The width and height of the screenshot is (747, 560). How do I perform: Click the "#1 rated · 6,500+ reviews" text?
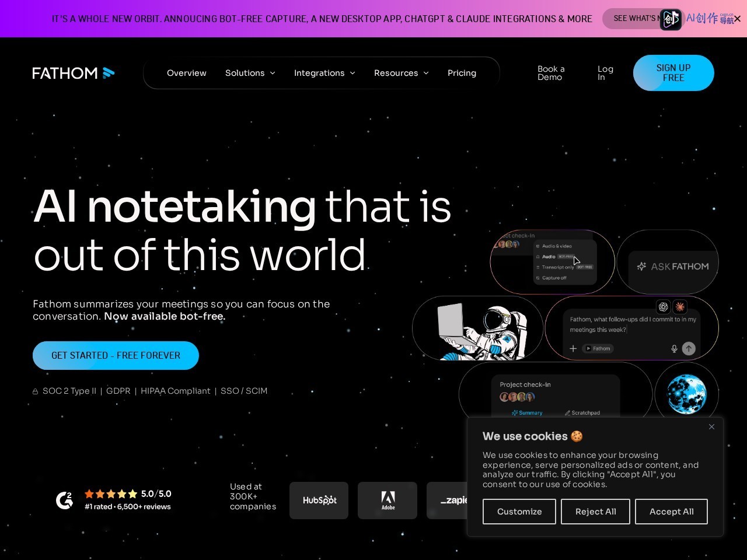pyautogui.click(x=128, y=507)
